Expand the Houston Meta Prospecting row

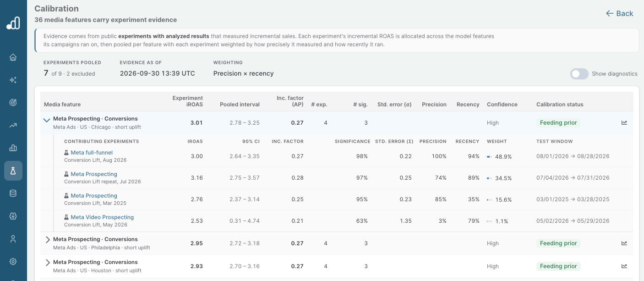pyautogui.click(x=48, y=263)
